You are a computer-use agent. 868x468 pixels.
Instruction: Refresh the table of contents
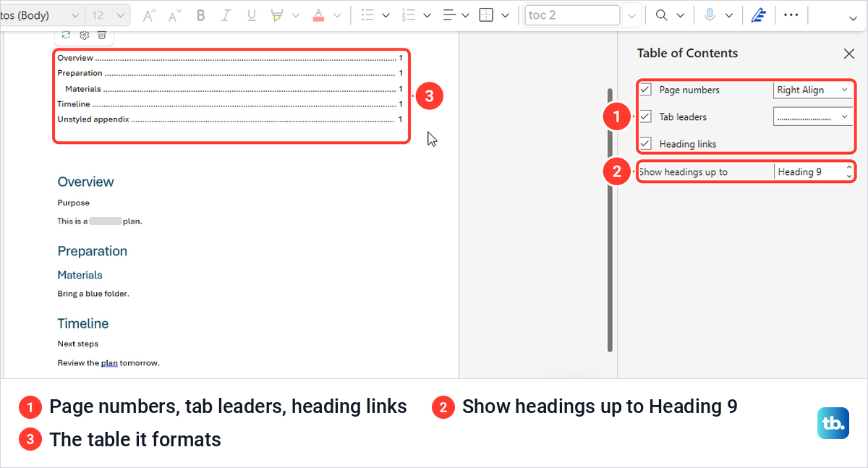point(67,34)
